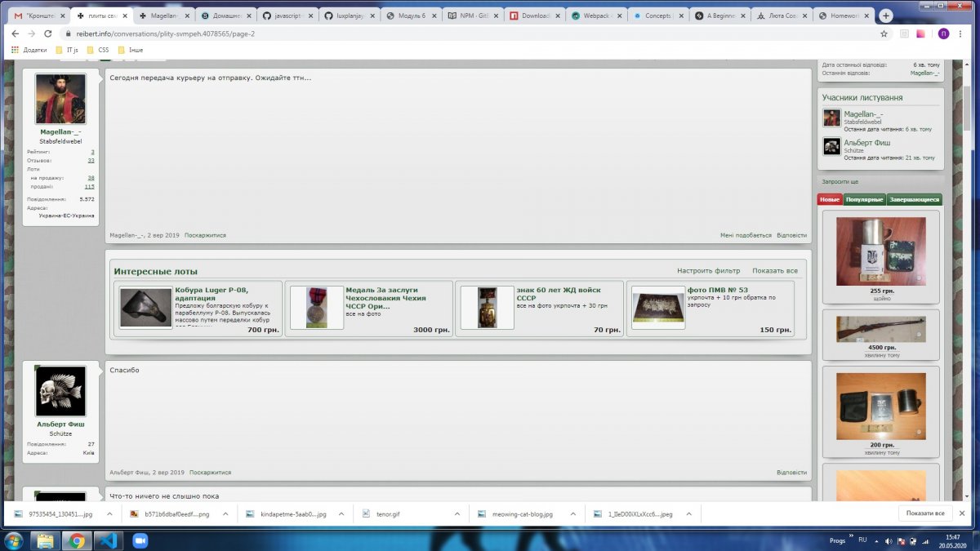Select the Завершающиеся lots tab
This screenshot has width=980, height=551.
point(914,200)
